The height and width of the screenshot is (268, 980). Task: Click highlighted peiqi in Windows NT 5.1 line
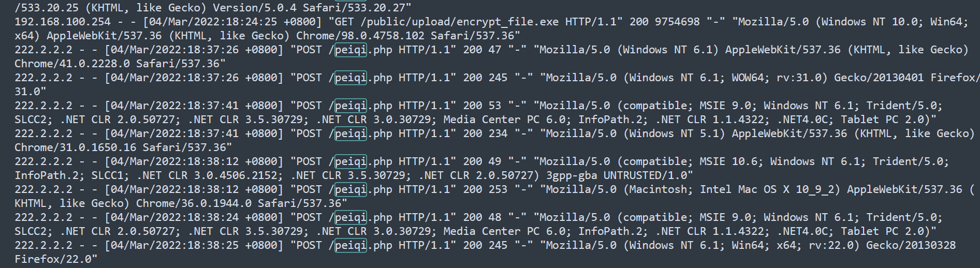pyautogui.click(x=350, y=133)
